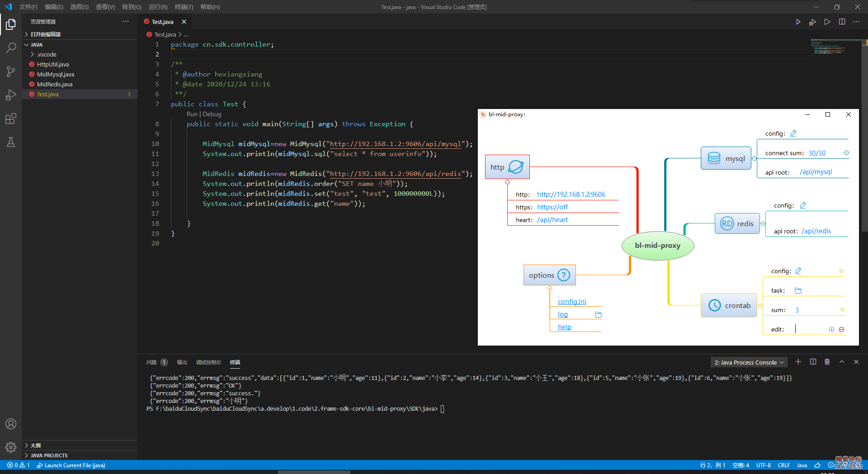Click the http://192.168.1.2:9606 link
868x474 pixels.
(x=571, y=194)
